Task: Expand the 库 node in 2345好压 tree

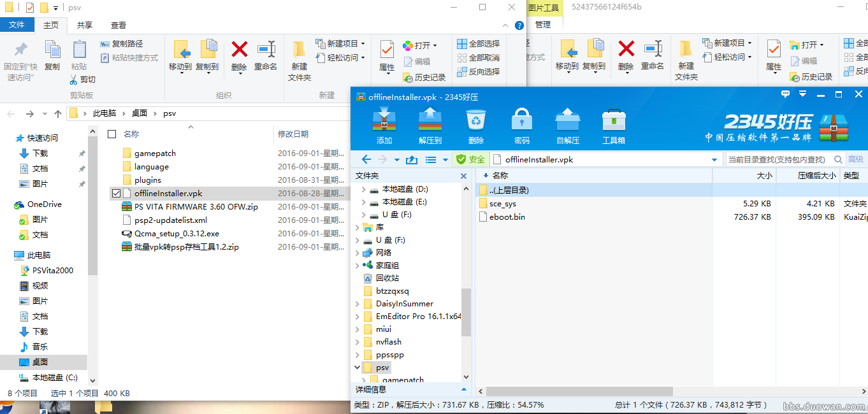Action: tap(358, 227)
